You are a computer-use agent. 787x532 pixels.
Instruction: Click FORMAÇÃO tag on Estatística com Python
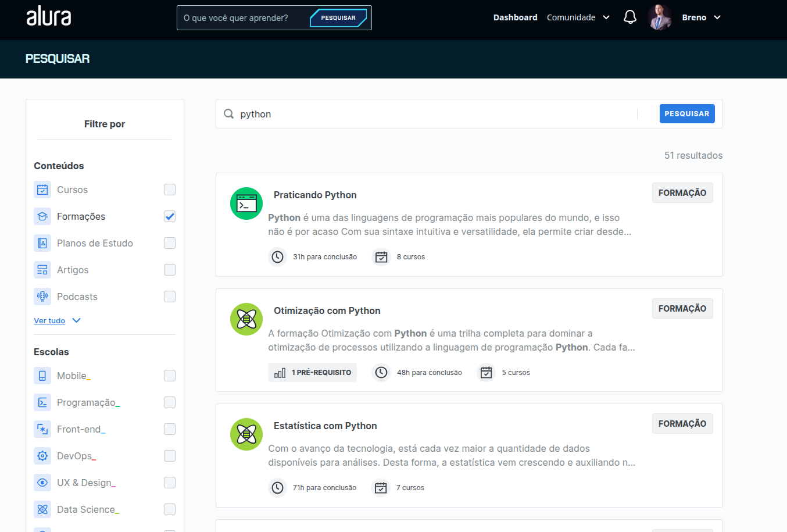[682, 424]
